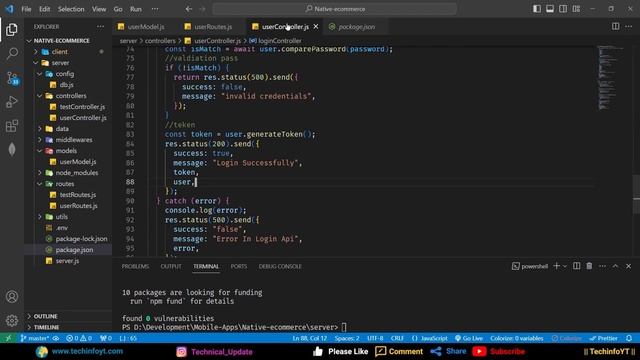
Task: Toggle the primary sidebar layout icon
Action: pos(537,9)
